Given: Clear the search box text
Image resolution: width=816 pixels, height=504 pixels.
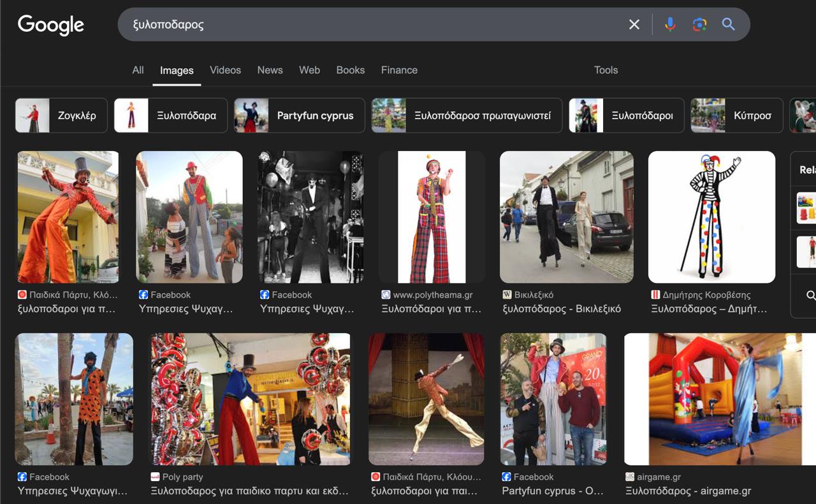Looking at the screenshot, I should (x=634, y=24).
